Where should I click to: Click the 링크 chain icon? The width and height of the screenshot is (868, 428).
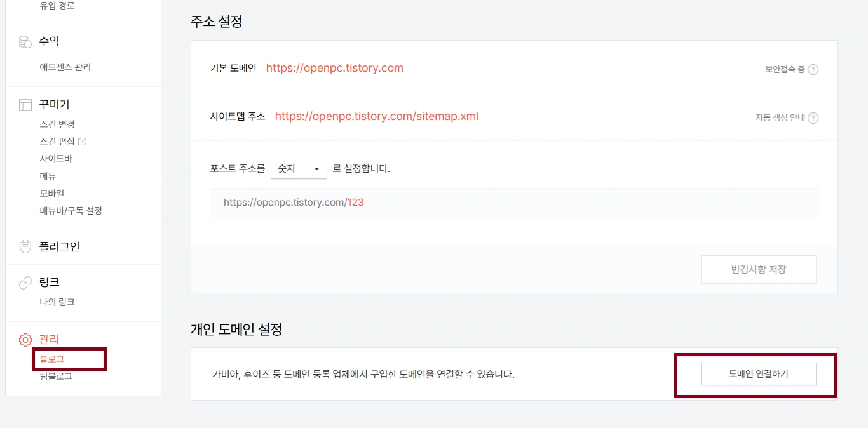click(x=25, y=283)
